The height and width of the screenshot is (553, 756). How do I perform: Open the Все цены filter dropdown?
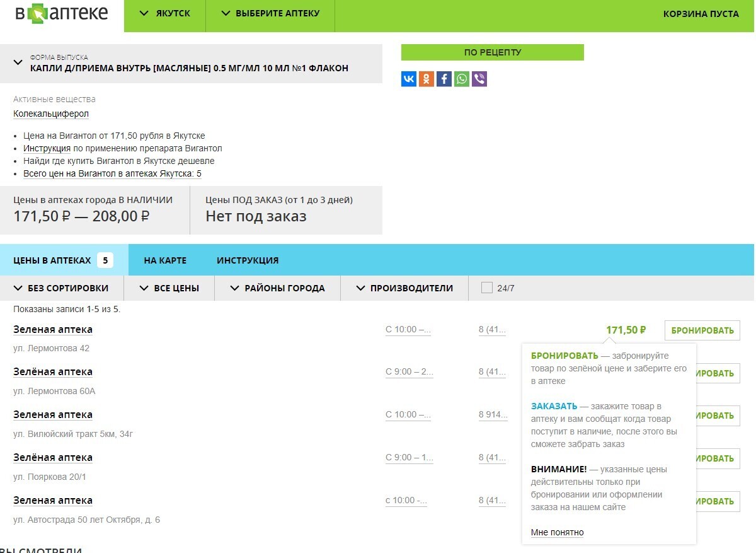click(169, 288)
